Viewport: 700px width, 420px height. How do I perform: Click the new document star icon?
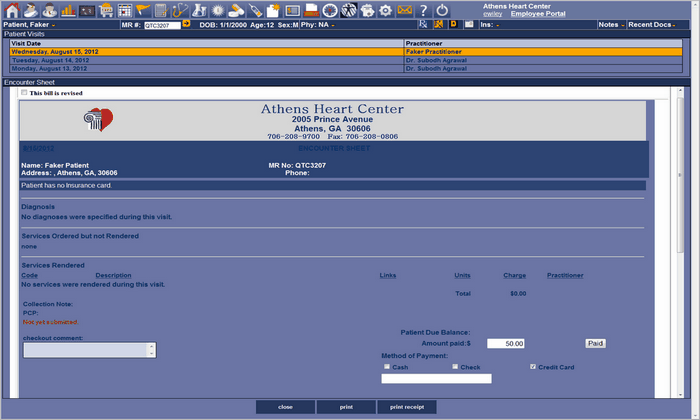pos(273,10)
